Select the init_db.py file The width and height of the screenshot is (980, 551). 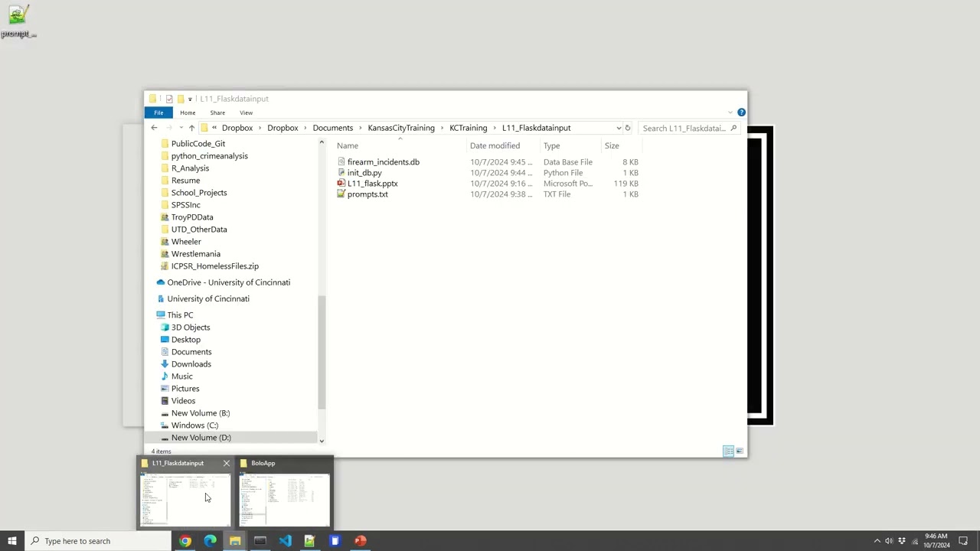[x=364, y=172]
